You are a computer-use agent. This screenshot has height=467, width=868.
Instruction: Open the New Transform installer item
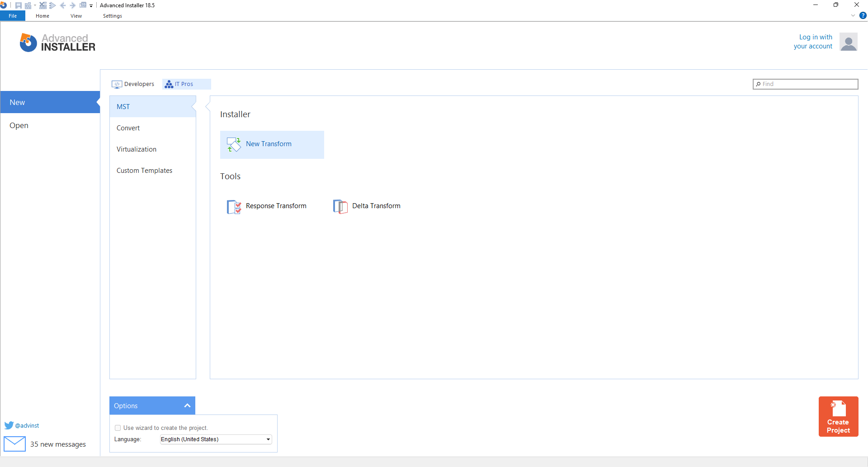tap(272, 144)
